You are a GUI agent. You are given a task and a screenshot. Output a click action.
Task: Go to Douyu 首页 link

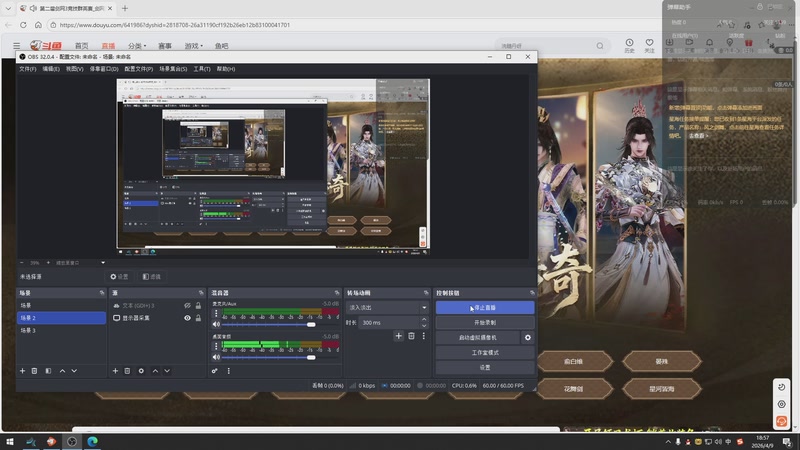(82, 46)
